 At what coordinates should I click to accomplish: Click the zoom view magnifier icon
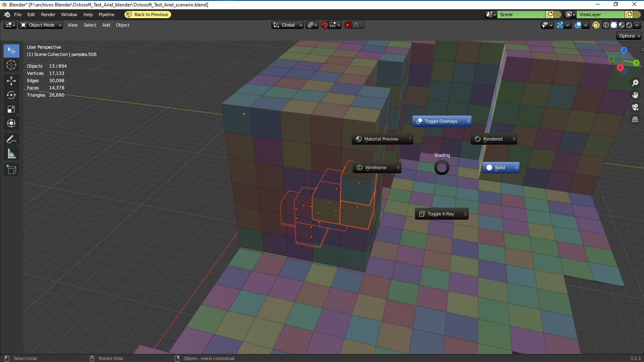coord(635,83)
